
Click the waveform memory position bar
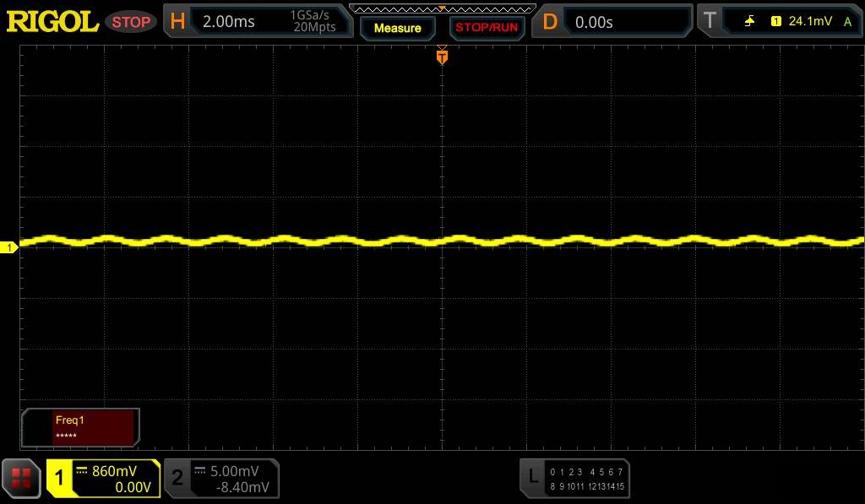tap(442, 8)
